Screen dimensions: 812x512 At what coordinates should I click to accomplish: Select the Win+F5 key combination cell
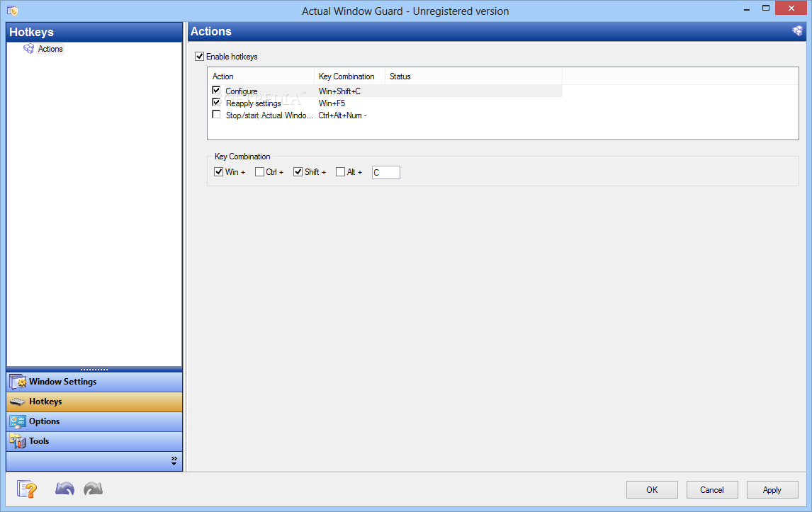click(x=332, y=103)
